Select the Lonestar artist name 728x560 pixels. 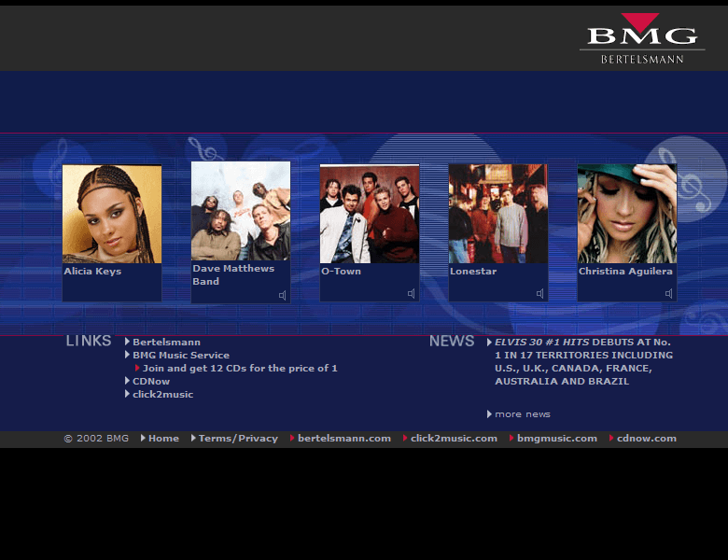(473, 272)
